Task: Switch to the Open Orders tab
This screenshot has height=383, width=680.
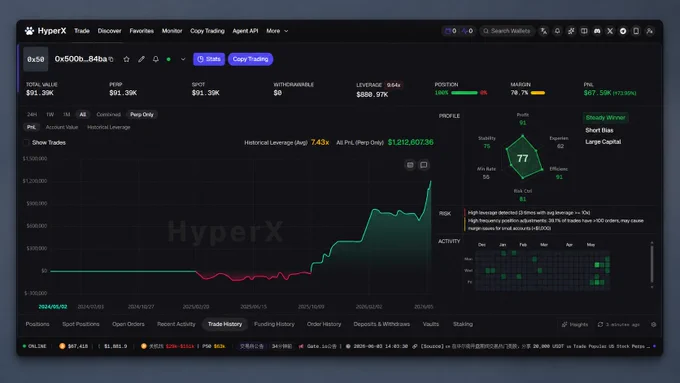Action: point(128,324)
